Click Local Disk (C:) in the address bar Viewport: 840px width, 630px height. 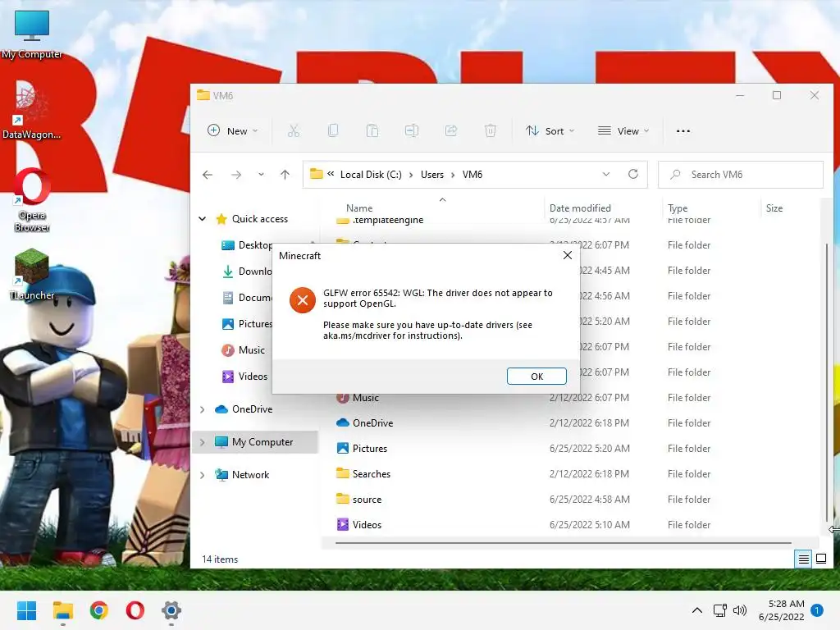click(x=371, y=175)
